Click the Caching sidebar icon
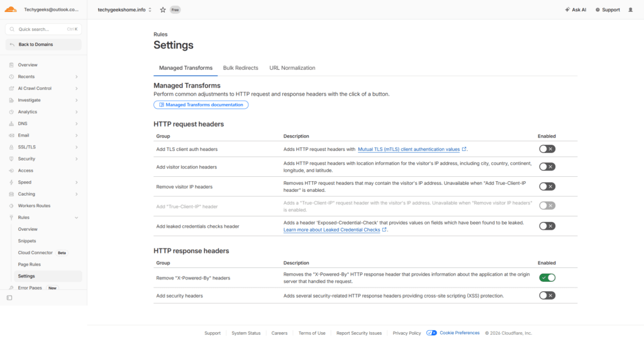 pyautogui.click(x=11, y=194)
